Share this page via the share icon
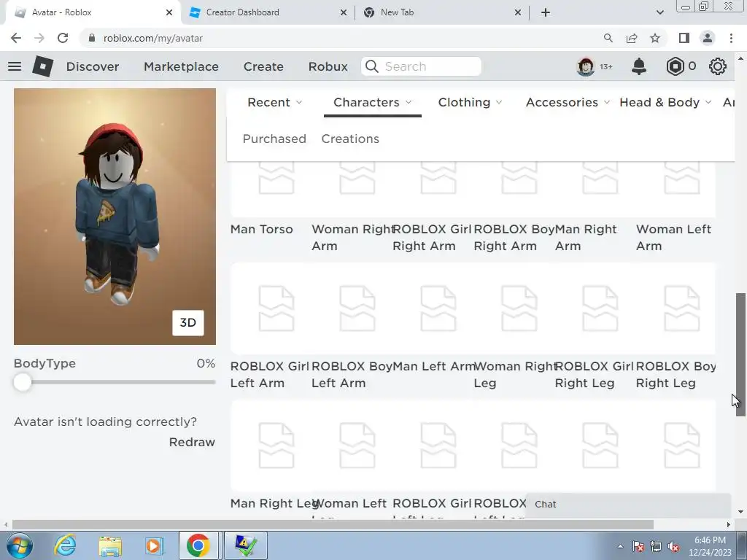Viewport: 747px width, 560px height. tap(632, 38)
